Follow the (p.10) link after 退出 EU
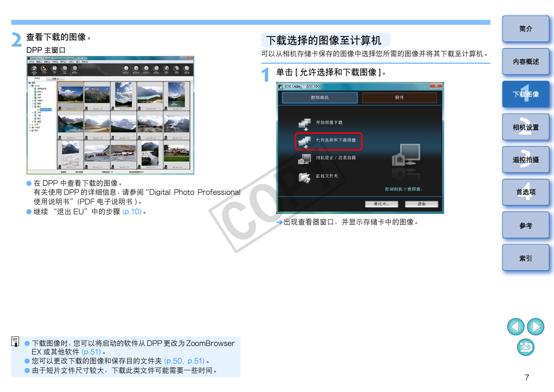554x392 pixels. tap(132, 212)
